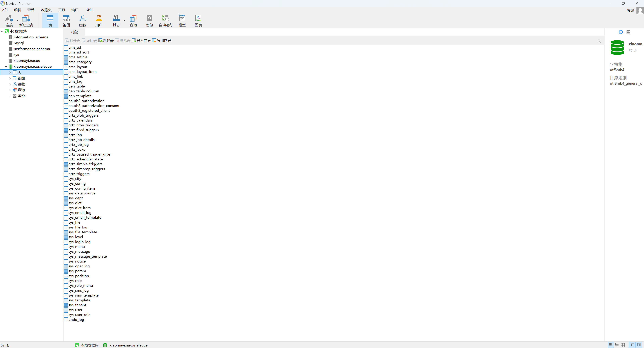Click the 自动运行 automation toolbar icon

[x=166, y=21]
